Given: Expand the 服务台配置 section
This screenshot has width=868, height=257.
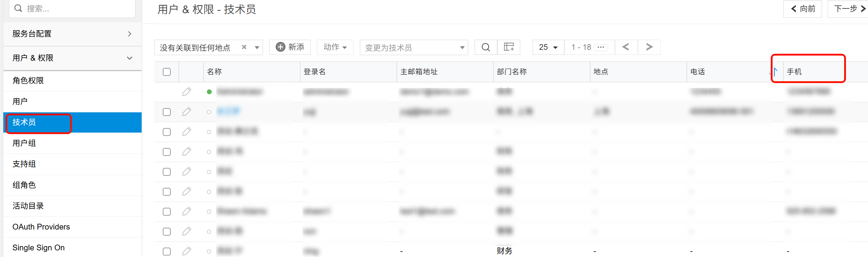Looking at the screenshot, I should (x=72, y=34).
